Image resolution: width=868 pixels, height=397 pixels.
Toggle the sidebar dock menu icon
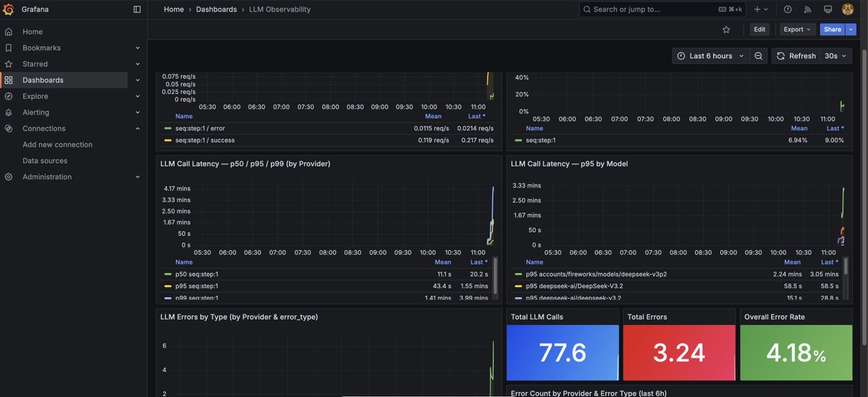click(x=138, y=9)
